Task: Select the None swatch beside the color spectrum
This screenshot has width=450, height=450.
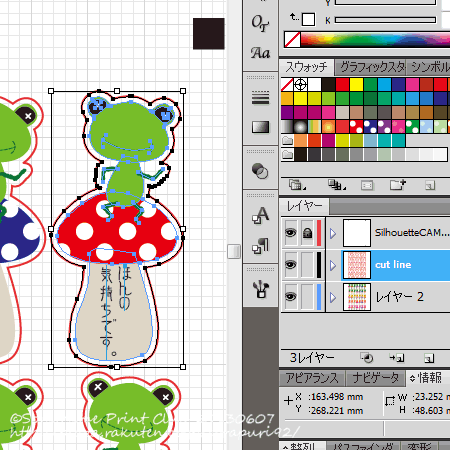Action: (x=292, y=39)
